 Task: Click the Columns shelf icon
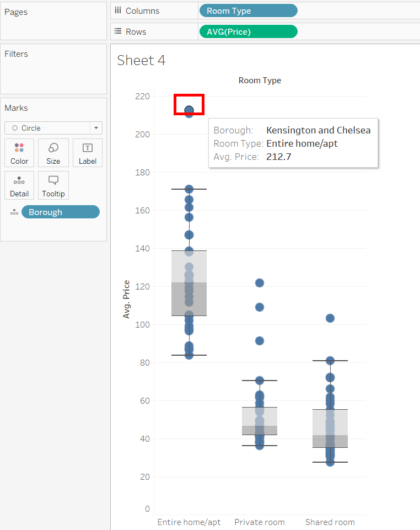pyautogui.click(x=117, y=10)
